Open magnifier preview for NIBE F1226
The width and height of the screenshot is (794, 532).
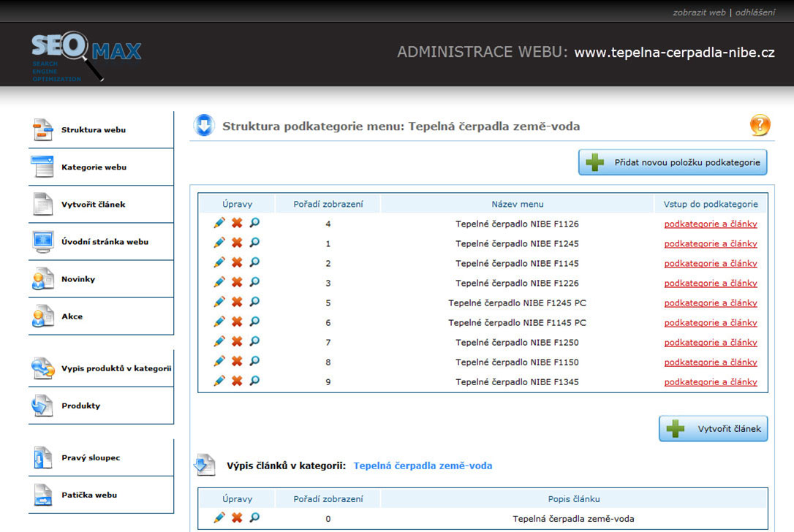tap(254, 282)
